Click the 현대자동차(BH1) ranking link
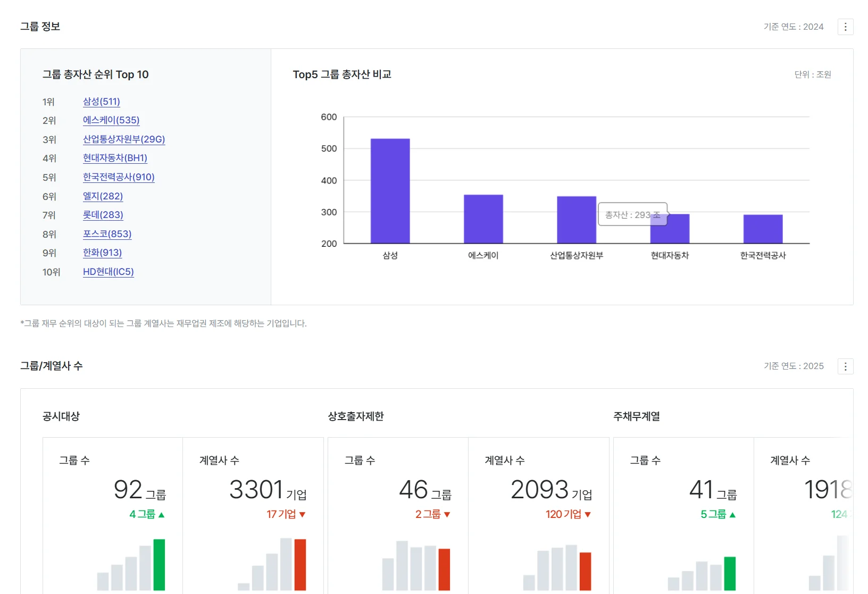 click(x=115, y=158)
